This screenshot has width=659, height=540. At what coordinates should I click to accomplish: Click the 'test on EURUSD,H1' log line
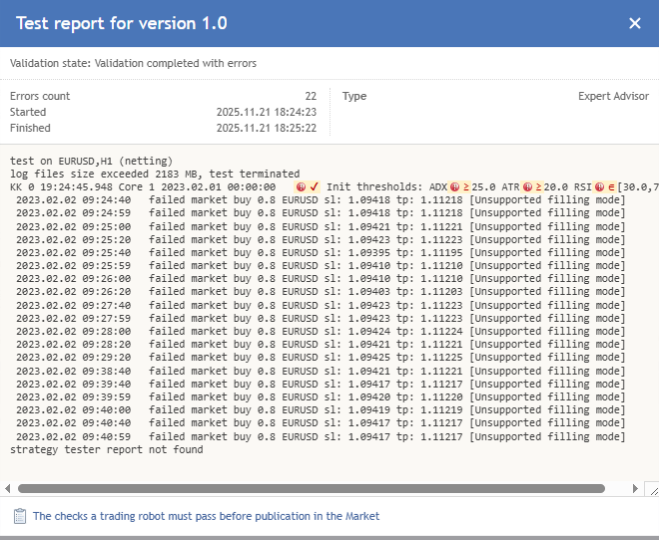pos(91,161)
